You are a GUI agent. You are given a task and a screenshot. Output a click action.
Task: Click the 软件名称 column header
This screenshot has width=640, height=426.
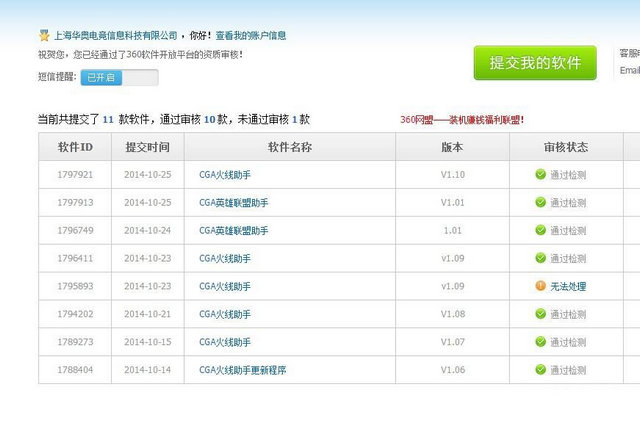(290, 147)
